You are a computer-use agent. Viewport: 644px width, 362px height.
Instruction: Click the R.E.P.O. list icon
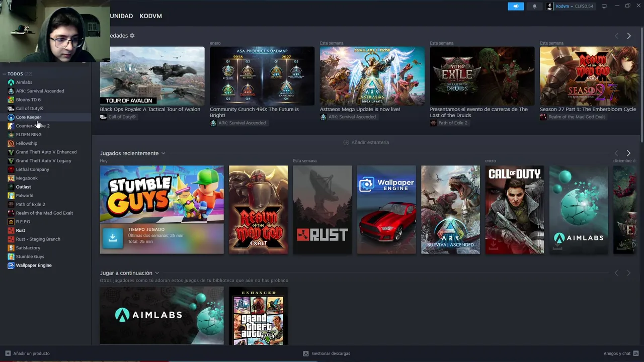(x=11, y=222)
